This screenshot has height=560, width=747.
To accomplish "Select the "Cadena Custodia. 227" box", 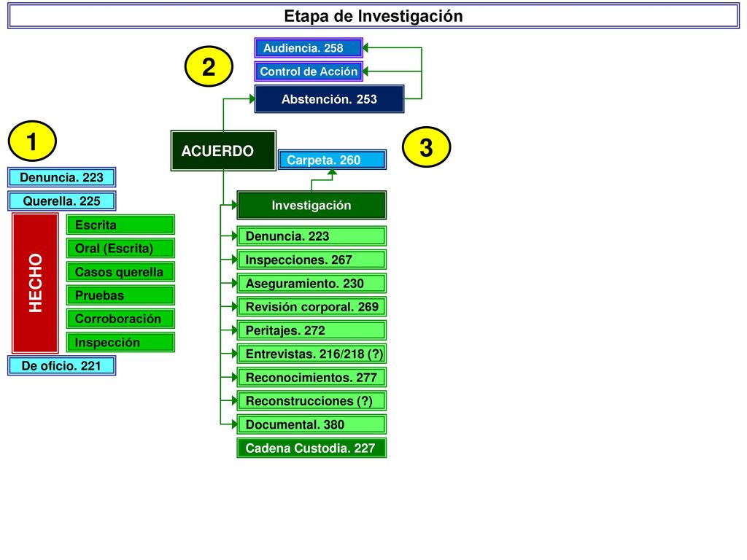I will (x=311, y=448).
